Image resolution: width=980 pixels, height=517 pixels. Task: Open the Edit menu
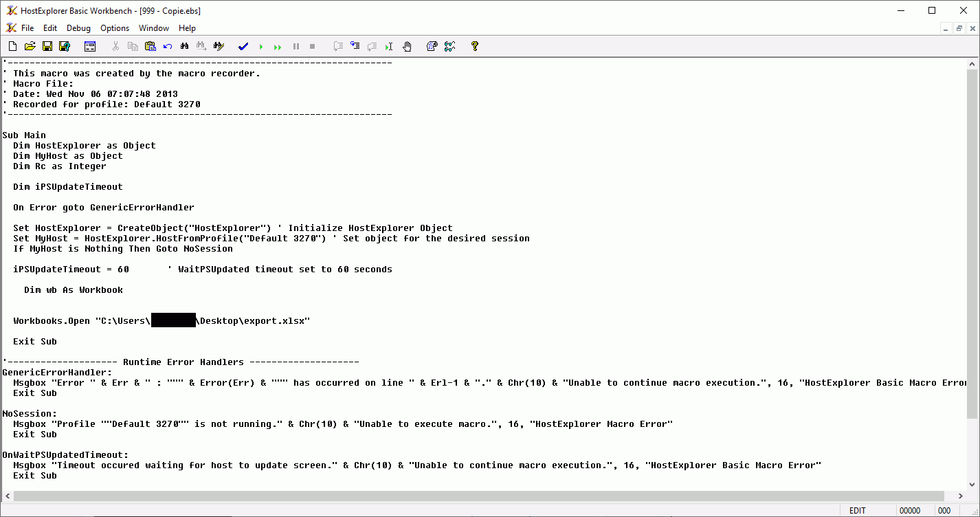50,28
